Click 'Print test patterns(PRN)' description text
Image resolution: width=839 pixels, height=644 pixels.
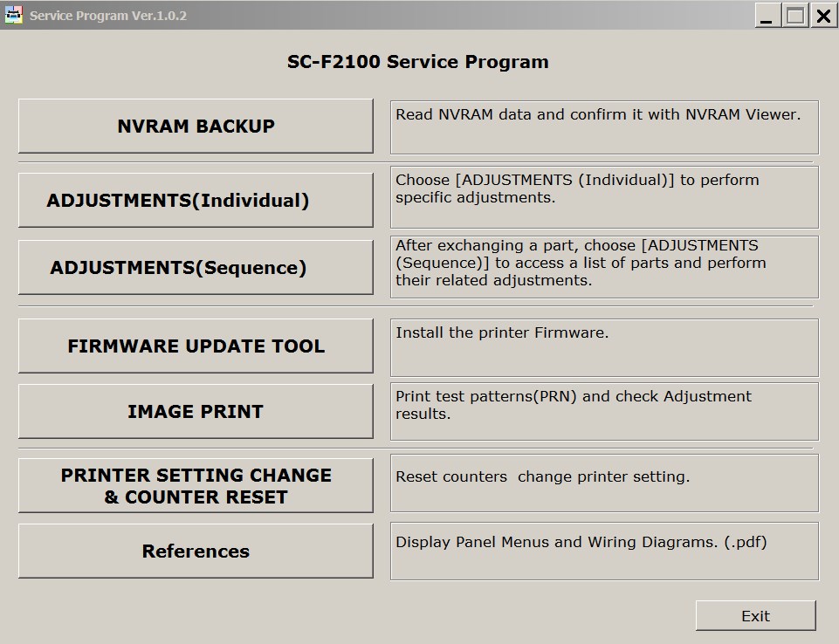(573, 405)
